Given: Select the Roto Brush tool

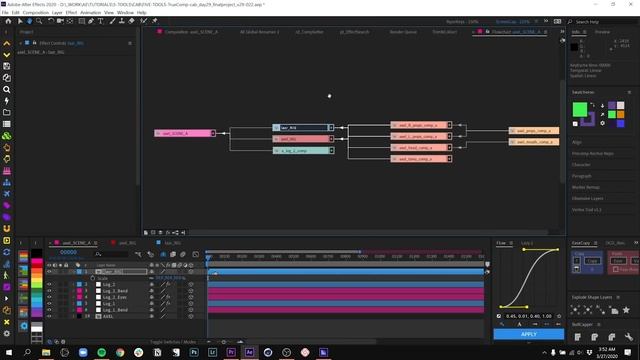Looking at the screenshot, I should pyautogui.click(x=144, y=21).
